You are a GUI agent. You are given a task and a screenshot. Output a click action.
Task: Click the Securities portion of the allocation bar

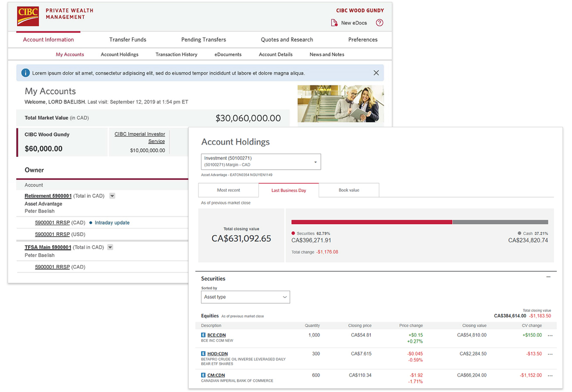click(372, 222)
